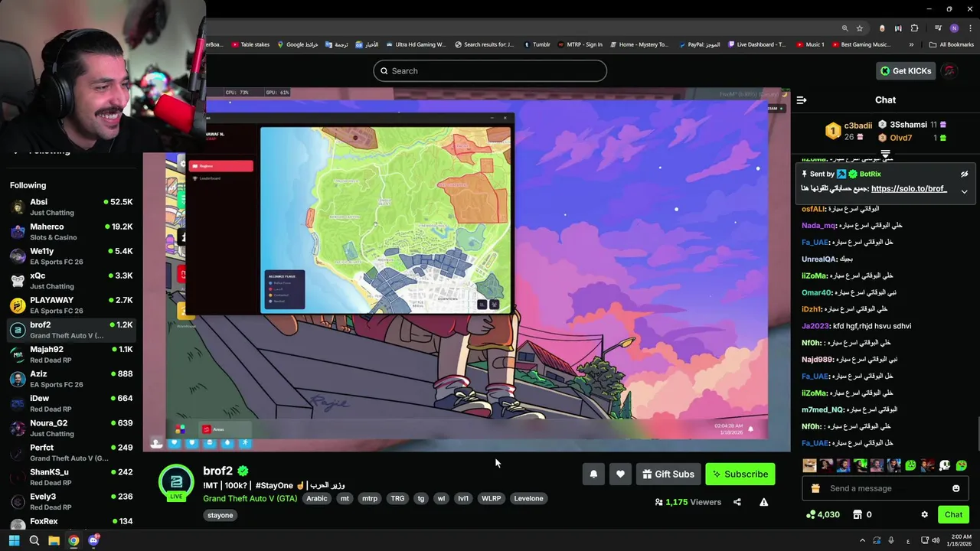Click Gift Subs button
This screenshot has width=980, height=551.
pos(668,474)
